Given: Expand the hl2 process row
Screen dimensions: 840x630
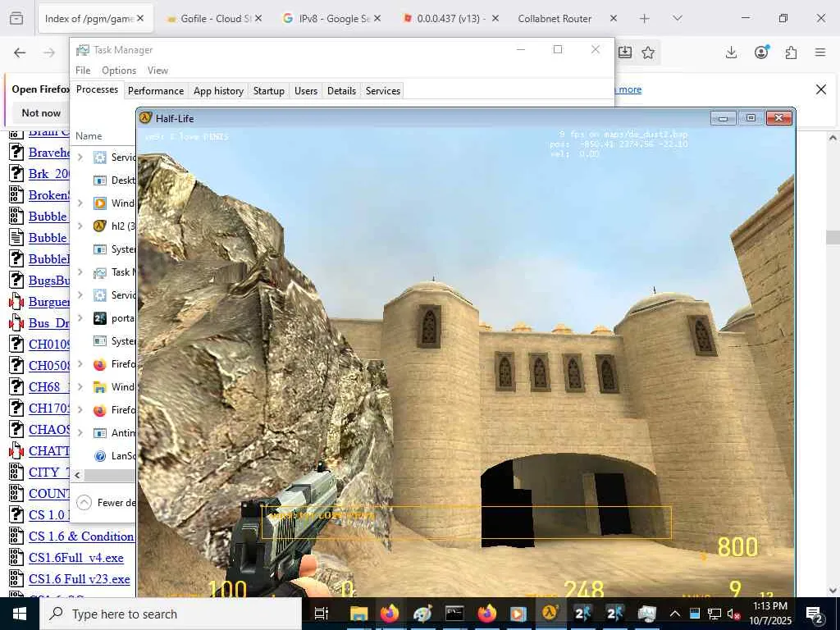Looking at the screenshot, I should pyautogui.click(x=80, y=226).
